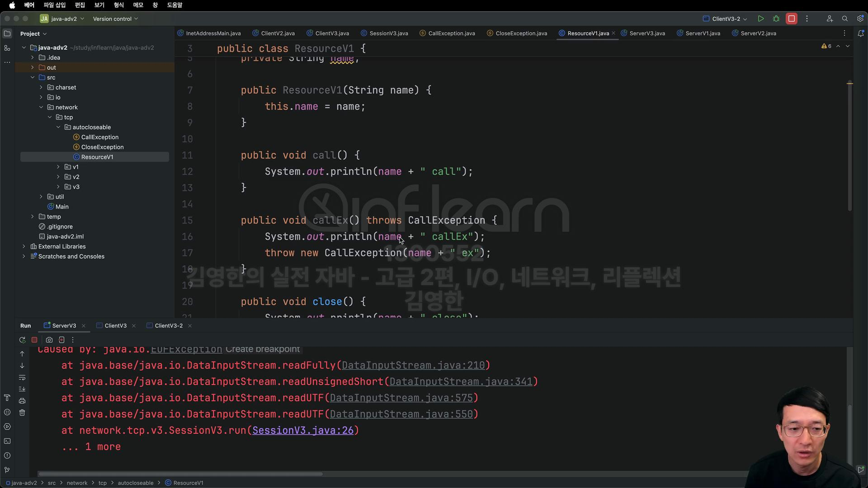
Task: Open the Project view selector dropdown
Action: [33, 33]
